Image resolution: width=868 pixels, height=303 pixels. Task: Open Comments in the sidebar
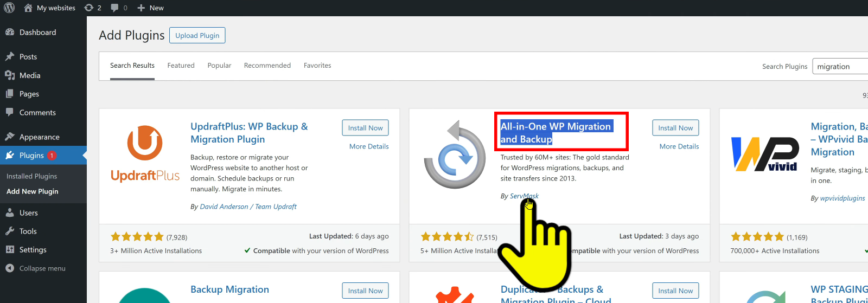point(37,112)
